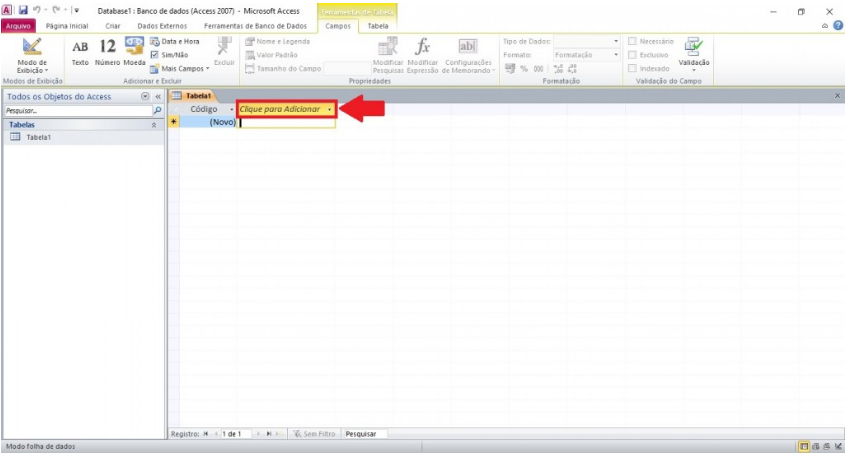Collapse the Tabelas group in navigation pane
This screenshot has width=853, height=459.
153,125
